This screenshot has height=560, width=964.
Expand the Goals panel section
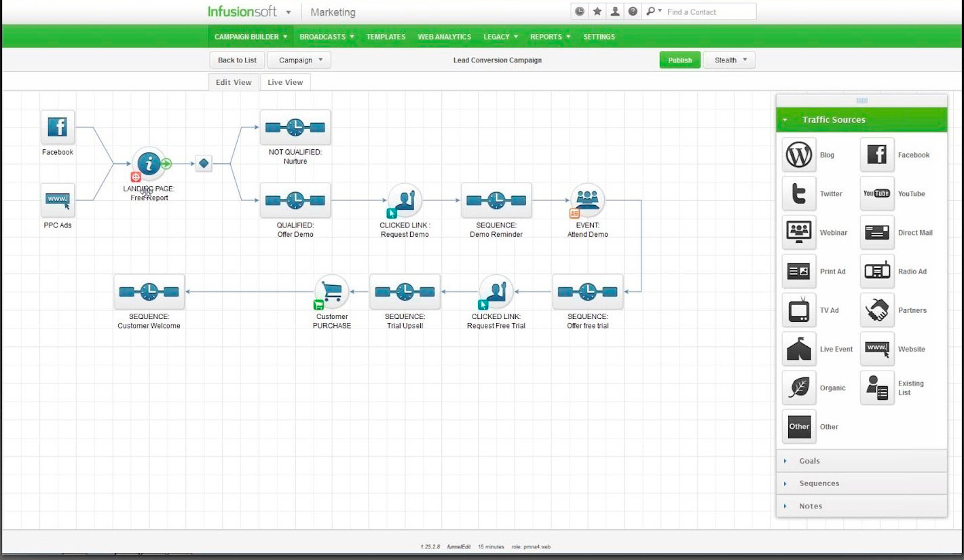tap(861, 461)
